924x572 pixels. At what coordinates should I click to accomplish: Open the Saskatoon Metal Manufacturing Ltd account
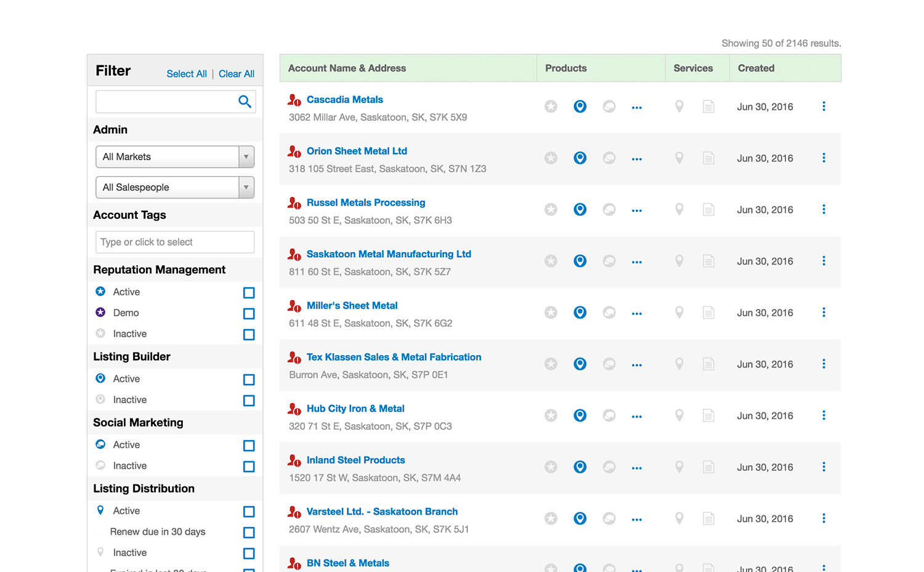[389, 254]
